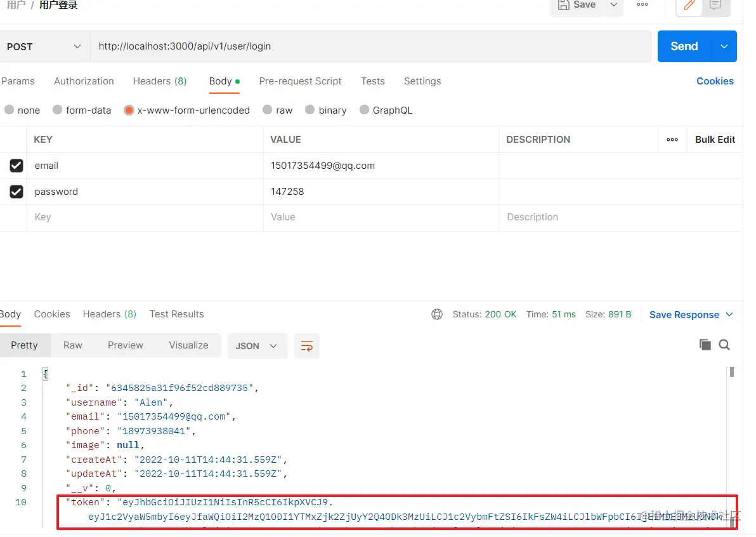The height and width of the screenshot is (537, 756).
Task: Click the Status 200 OK text
Action: (484, 315)
